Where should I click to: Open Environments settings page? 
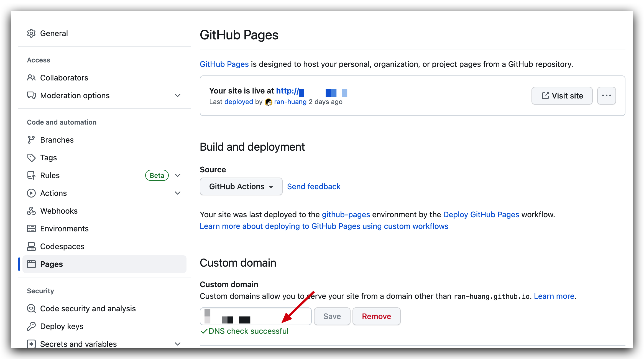click(x=64, y=229)
